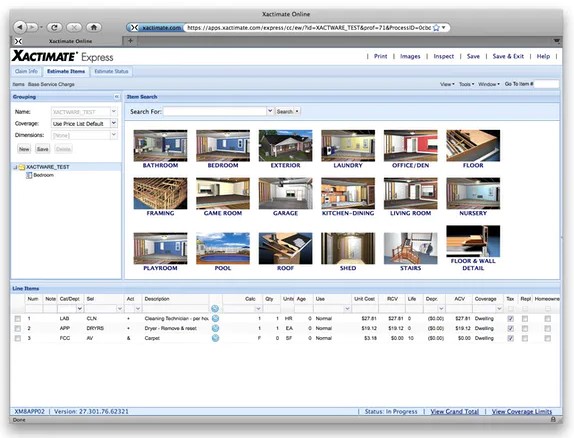Tick the Repl checkbox on the Carpet row

[x=525, y=338]
